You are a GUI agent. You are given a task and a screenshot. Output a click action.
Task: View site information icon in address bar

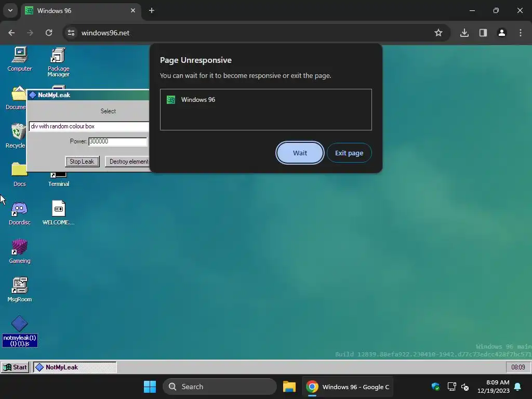(x=71, y=33)
